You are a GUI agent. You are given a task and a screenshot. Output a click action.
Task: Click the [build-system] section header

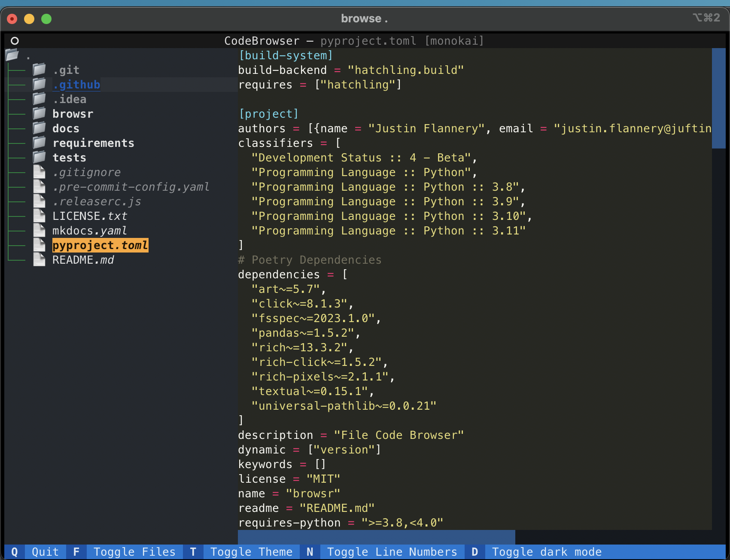(x=286, y=55)
